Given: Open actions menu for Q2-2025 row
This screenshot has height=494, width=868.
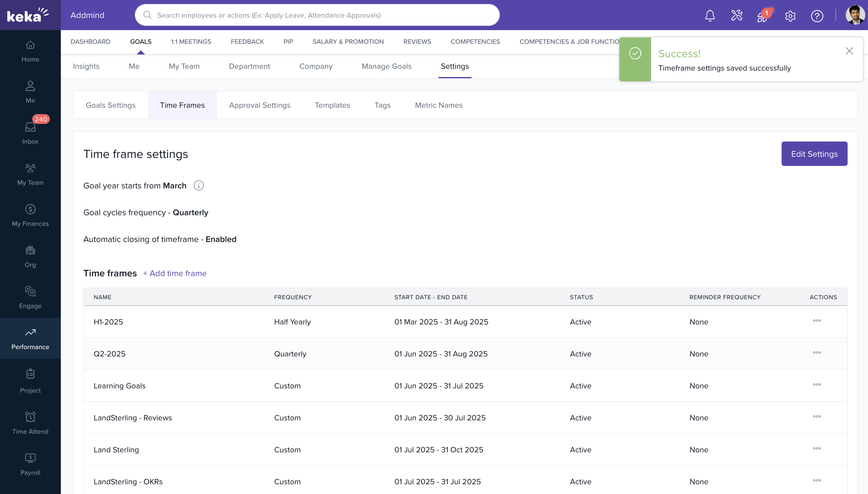Looking at the screenshot, I should tap(817, 353).
